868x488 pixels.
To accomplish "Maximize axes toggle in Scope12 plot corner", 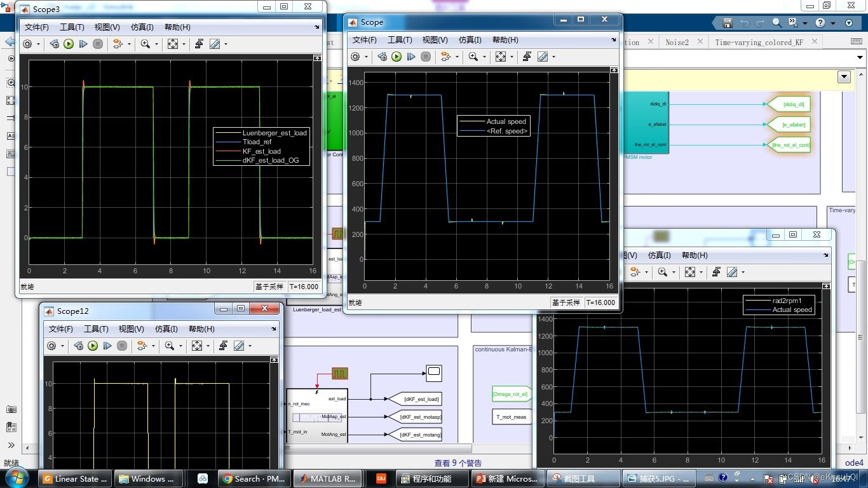I will (x=274, y=360).
